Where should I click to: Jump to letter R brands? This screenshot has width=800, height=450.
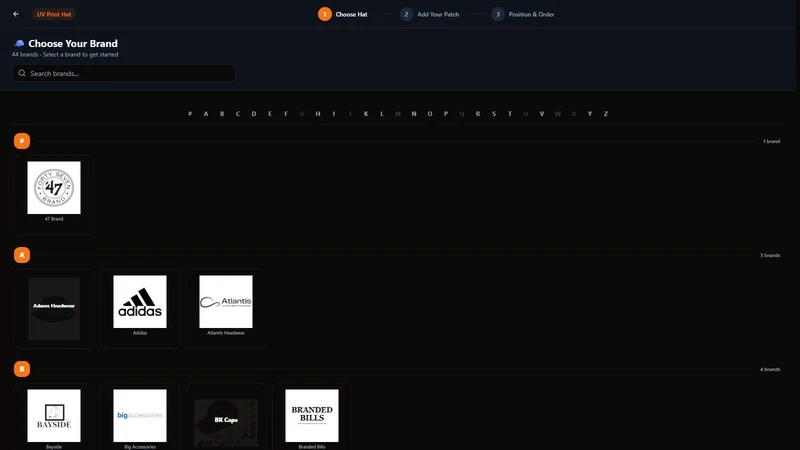click(478, 114)
